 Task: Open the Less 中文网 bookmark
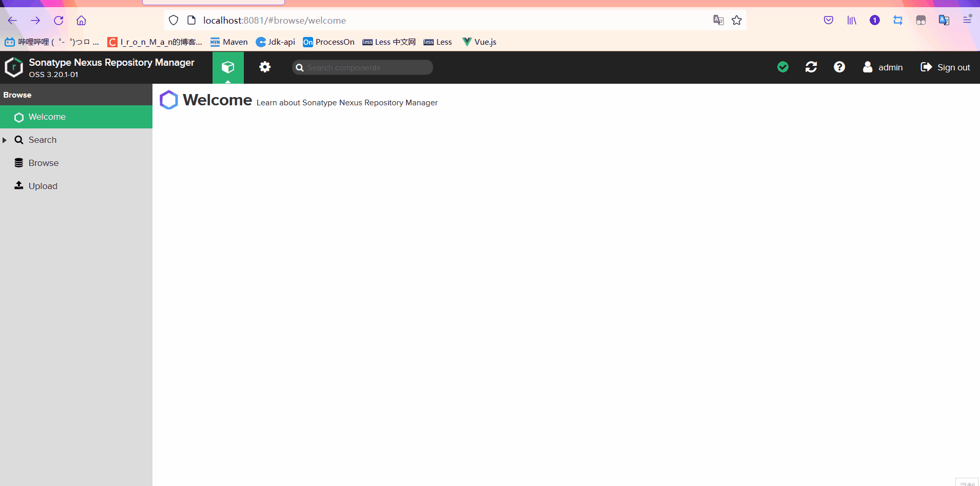[x=389, y=42]
